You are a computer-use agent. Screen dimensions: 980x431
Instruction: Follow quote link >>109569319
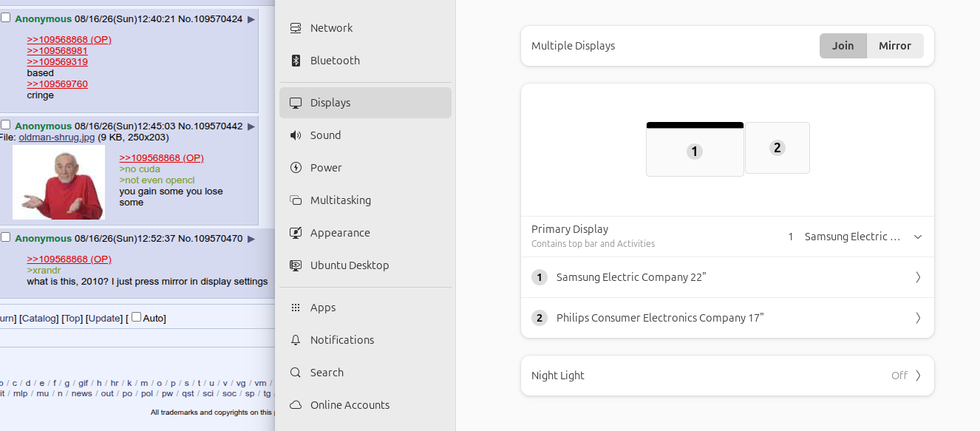(58, 62)
